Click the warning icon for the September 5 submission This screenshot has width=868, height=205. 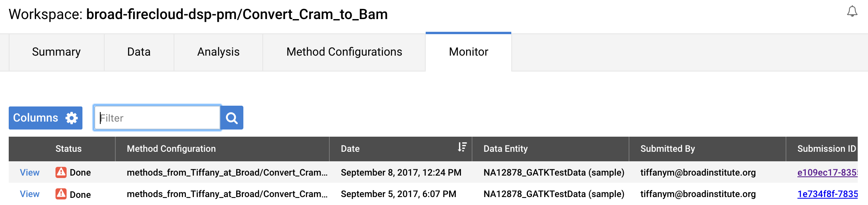pos(61,194)
